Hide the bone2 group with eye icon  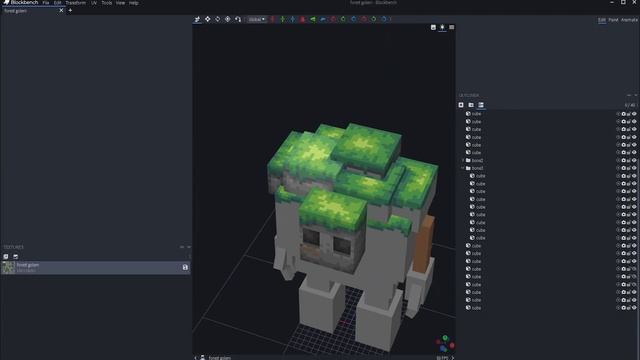[x=634, y=160]
